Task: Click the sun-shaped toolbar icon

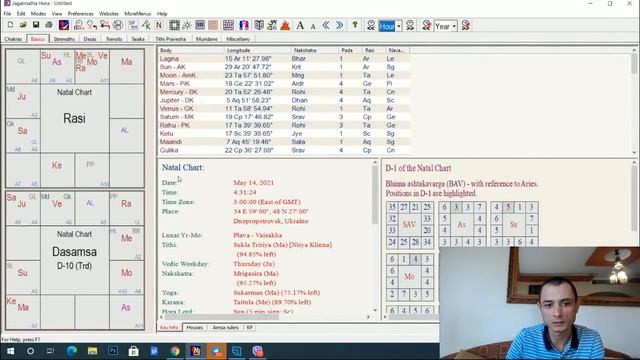Action: click(187, 25)
